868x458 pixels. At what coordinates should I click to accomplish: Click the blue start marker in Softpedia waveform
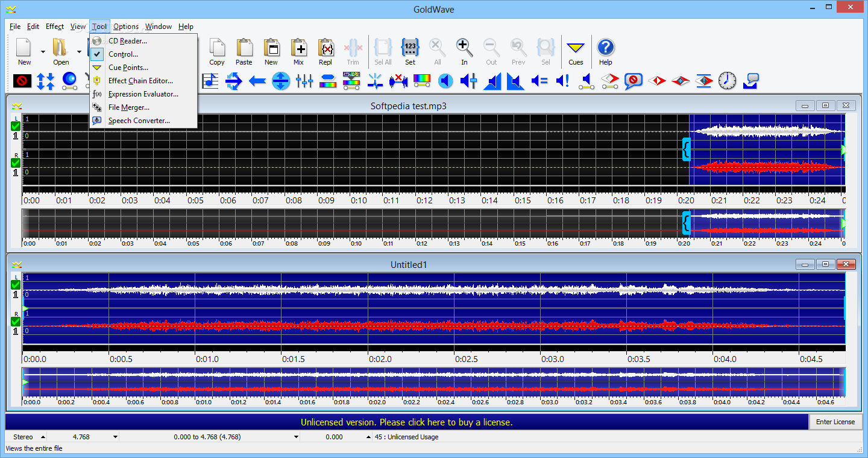click(686, 149)
